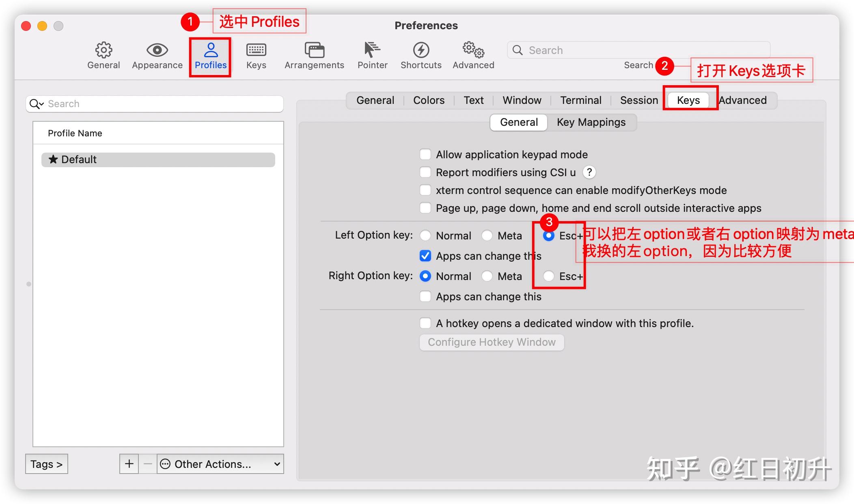
Task: Set Right Option key to Meta
Action: pyautogui.click(x=487, y=276)
